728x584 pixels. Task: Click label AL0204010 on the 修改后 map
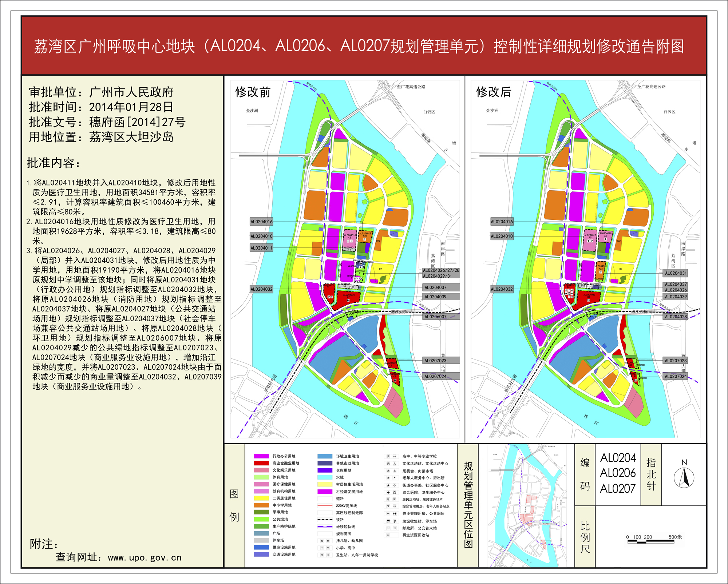pyautogui.click(x=502, y=236)
